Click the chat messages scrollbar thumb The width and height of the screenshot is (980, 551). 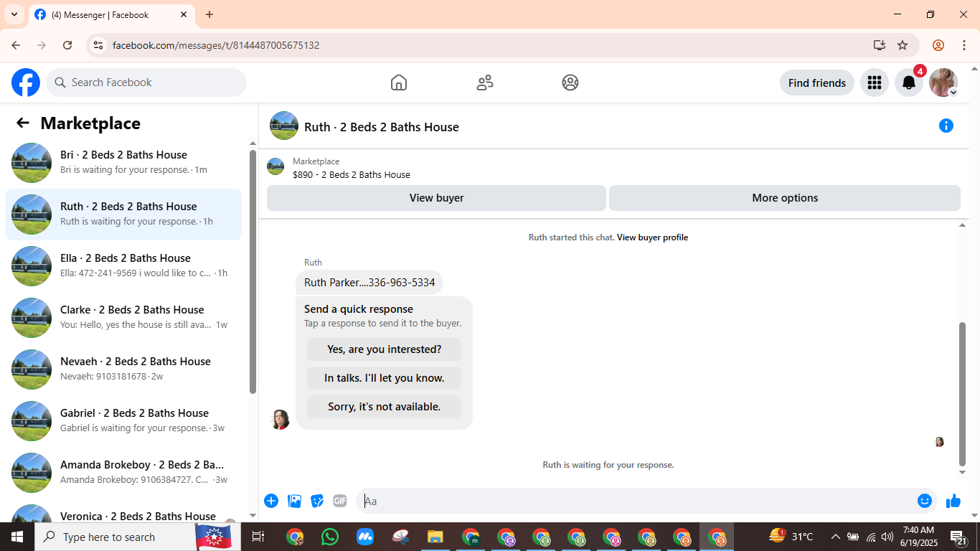coord(963,394)
